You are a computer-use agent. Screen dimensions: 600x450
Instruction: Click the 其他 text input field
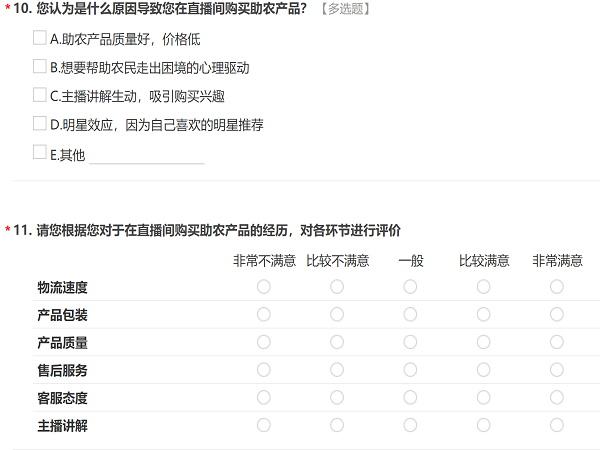coord(147,155)
